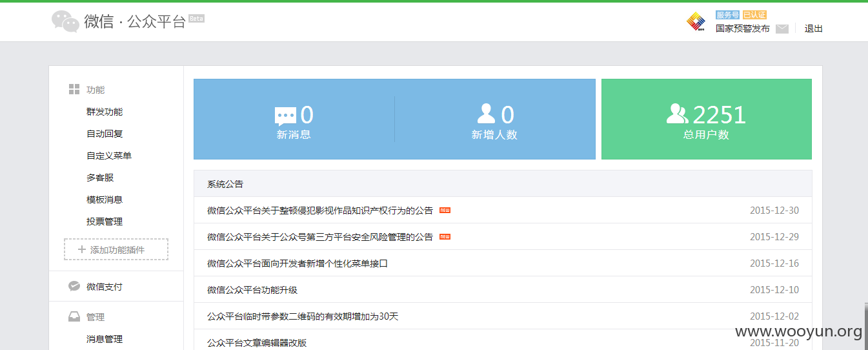868x350 pixels.
Task: Click the 新增人数 person icon
Action: click(x=486, y=114)
